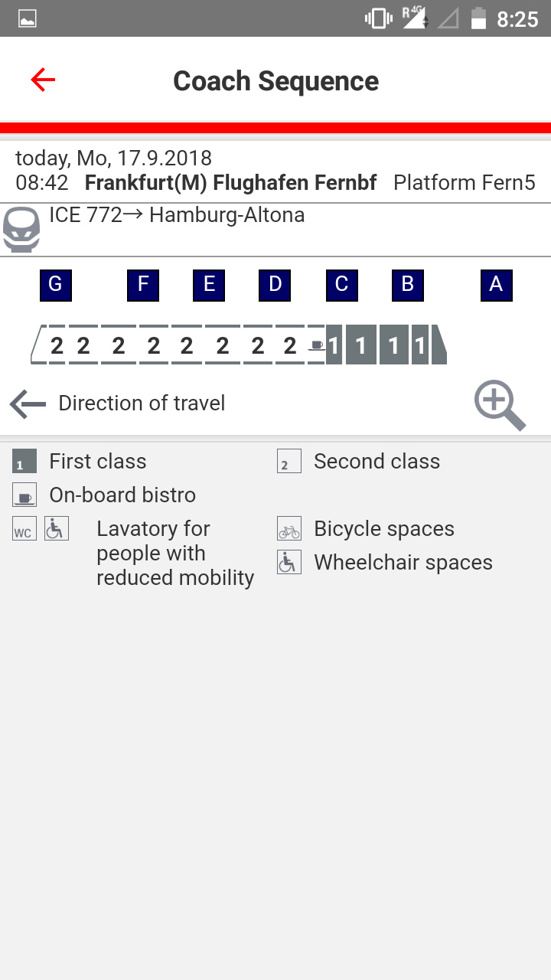Tap the On-board bistro legend icon

point(24,495)
